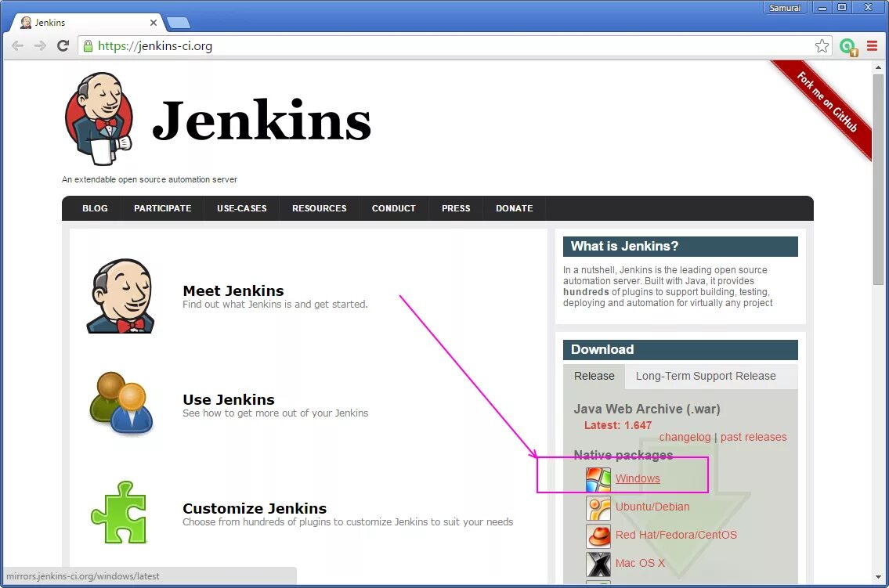
Task: Click the Latest: 1.647 download link
Action: coord(618,425)
